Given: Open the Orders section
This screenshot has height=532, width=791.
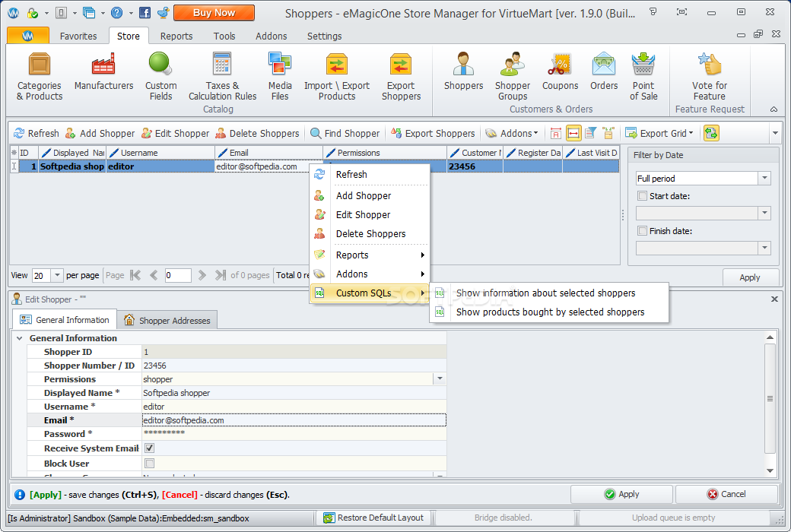Looking at the screenshot, I should (604, 71).
